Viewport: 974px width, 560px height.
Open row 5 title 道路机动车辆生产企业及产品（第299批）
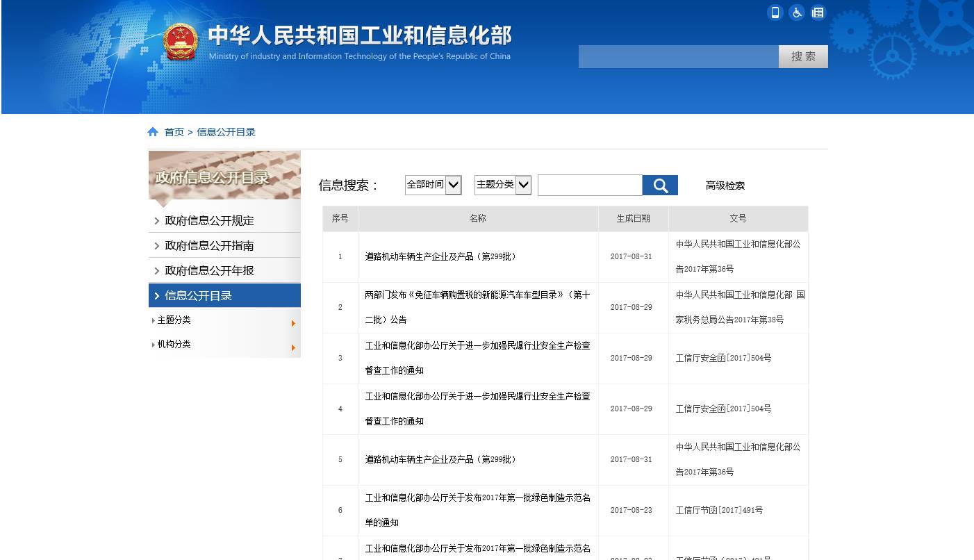(440, 459)
